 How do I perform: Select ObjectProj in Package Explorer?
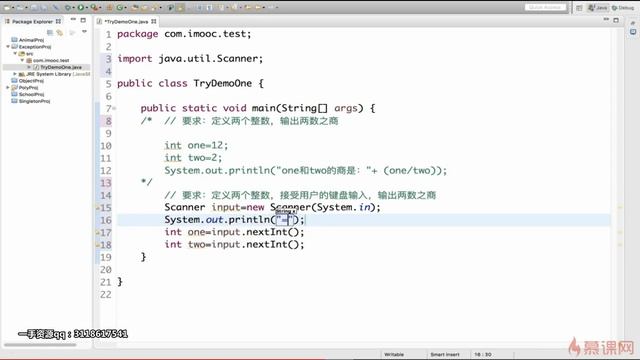(31, 81)
